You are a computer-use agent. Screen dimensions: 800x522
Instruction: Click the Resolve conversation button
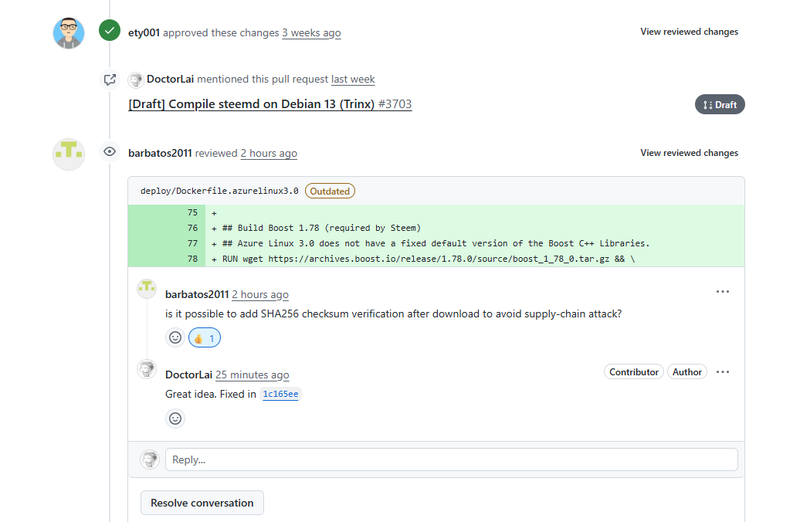[x=202, y=502]
